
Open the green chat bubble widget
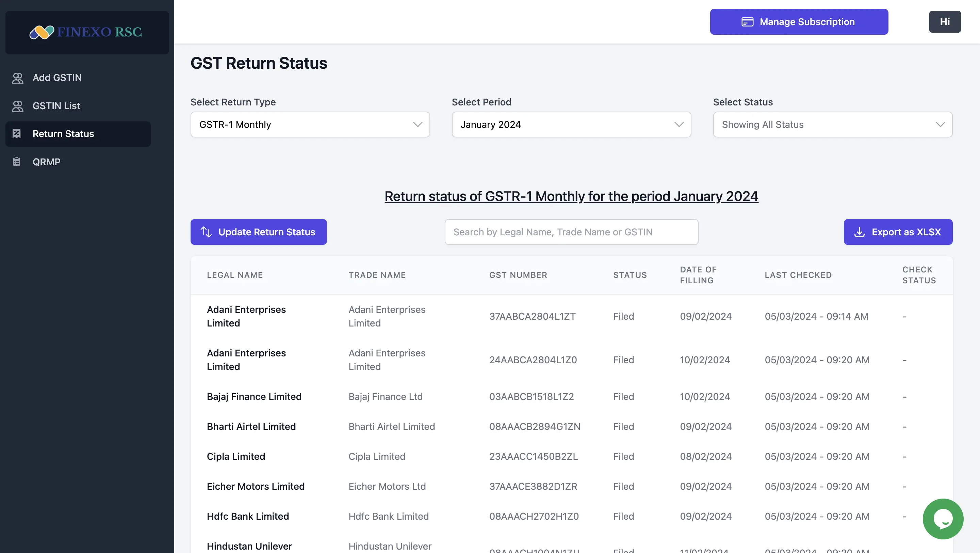click(943, 519)
